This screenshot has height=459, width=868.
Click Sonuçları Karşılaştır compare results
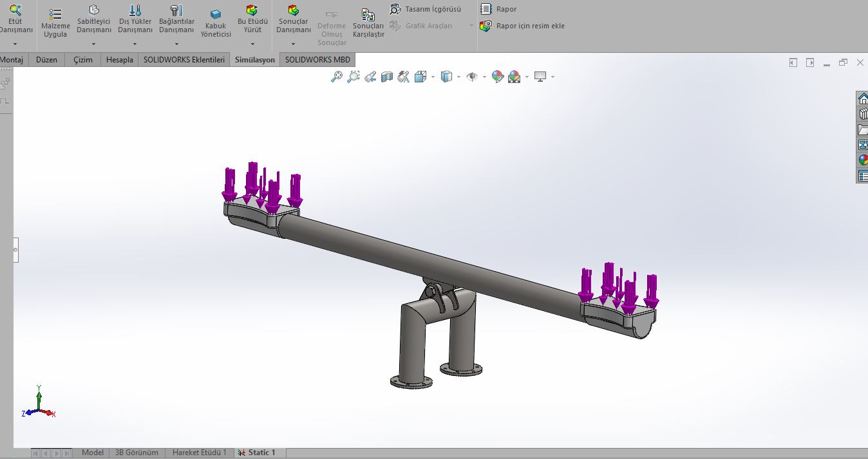(x=368, y=24)
